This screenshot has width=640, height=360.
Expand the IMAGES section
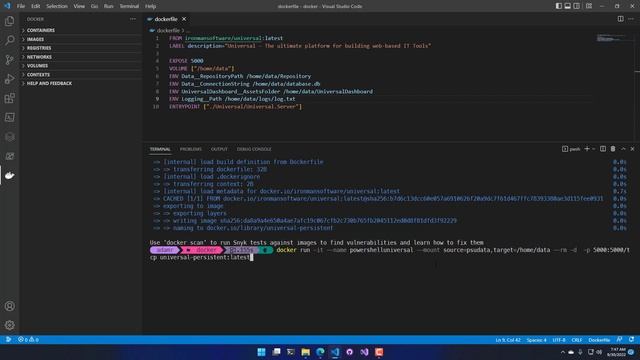point(81,39)
